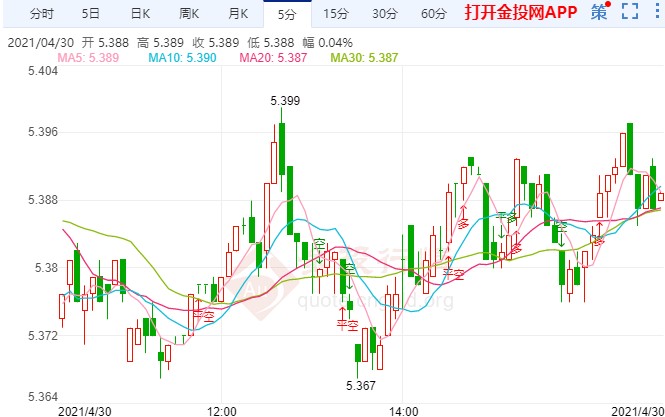Click the MA10: 5.390 label
The width and height of the screenshot is (665, 417).
pos(182,58)
